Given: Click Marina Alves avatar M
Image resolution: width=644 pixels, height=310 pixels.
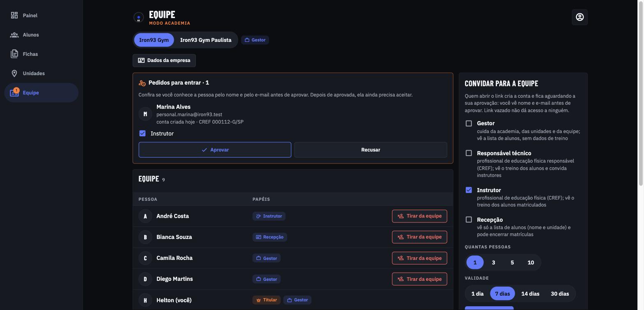Looking at the screenshot, I should (x=145, y=114).
